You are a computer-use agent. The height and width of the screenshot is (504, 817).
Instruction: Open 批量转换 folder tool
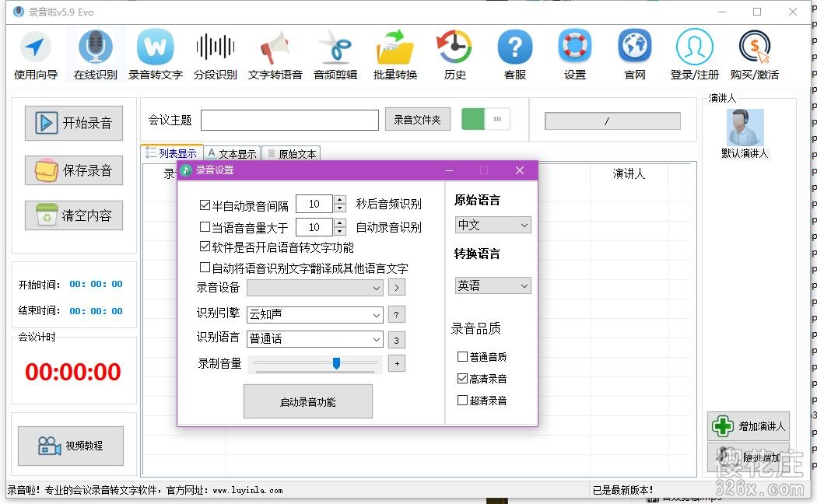[395, 54]
